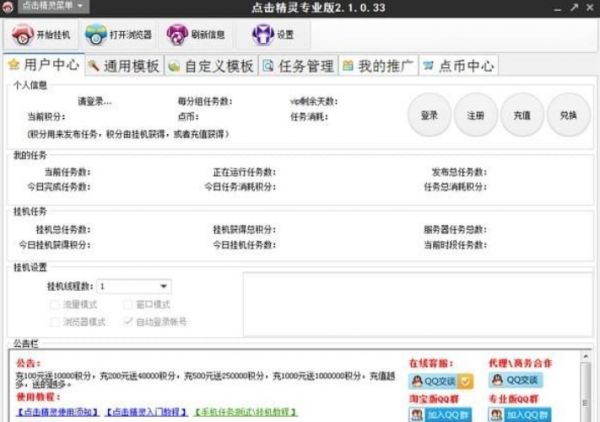600x422 pixels.
Task: Click the 每分组任务数: label
Action: pos(205,101)
